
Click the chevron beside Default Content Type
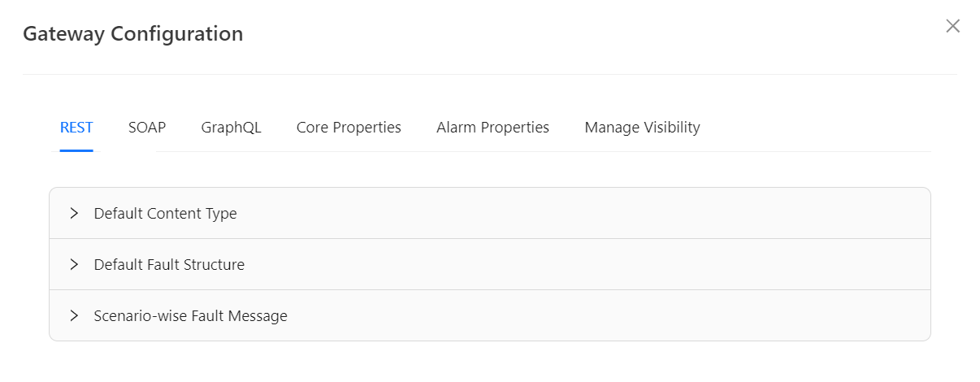(x=74, y=213)
